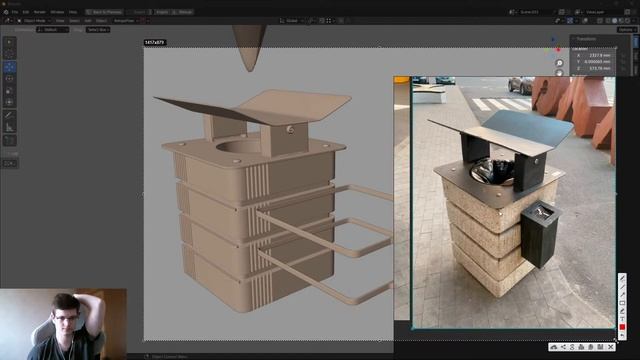Click the blue Z axis gizmo dot
This screenshot has width=640, height=360.
pyautogui.click(x=553, y=40)
